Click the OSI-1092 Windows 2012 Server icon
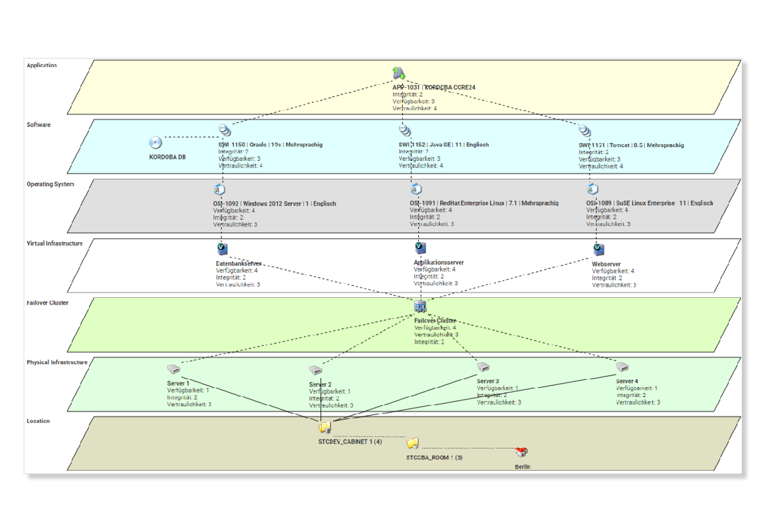This screenshot has width=766, height=532. pos(220,190)
